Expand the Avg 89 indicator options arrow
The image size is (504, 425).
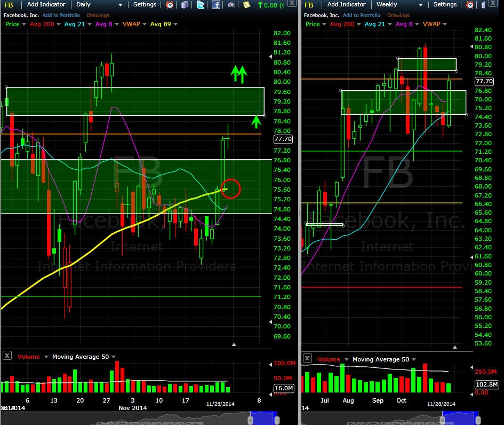pos(175,24)
